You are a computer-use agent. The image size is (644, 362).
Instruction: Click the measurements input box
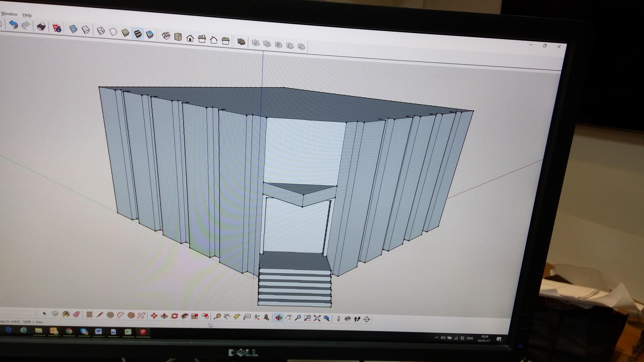[17, 313]
